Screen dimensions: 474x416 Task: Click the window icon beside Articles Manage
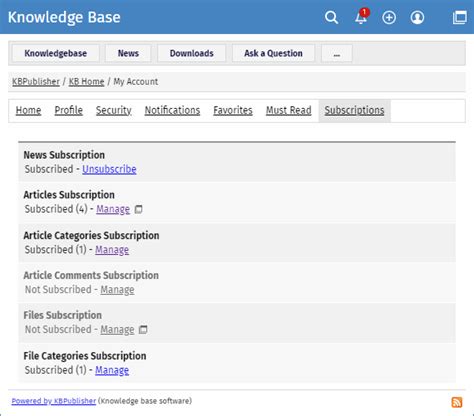(138, 209)
